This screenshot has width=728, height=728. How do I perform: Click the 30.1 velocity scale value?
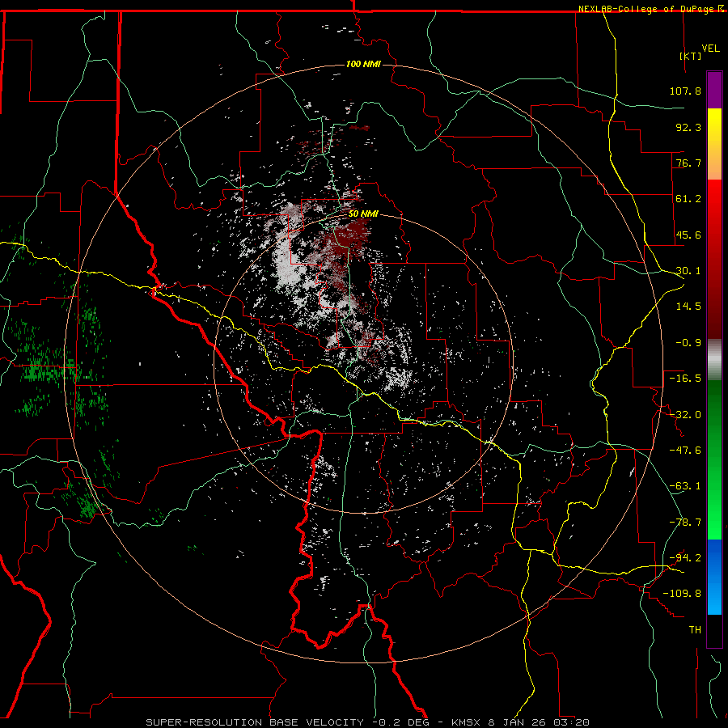point(688,271)
